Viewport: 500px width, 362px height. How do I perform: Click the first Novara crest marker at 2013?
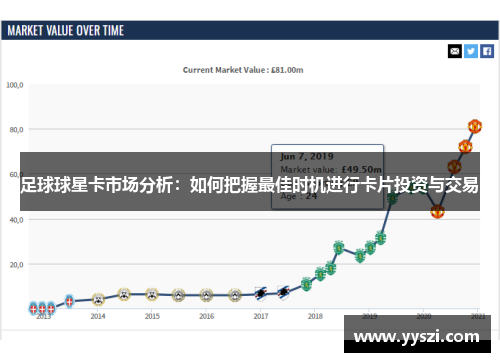coord(33,308)
